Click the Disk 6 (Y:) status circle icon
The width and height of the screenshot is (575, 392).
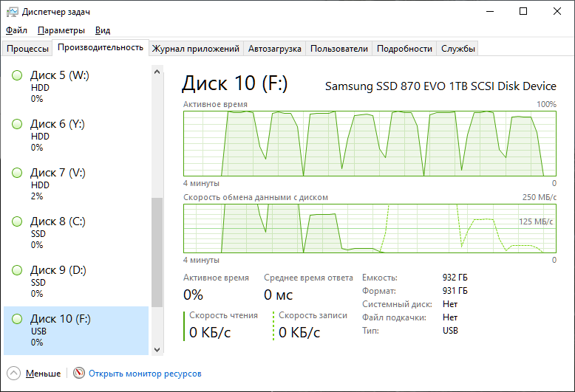pos(17,124)
